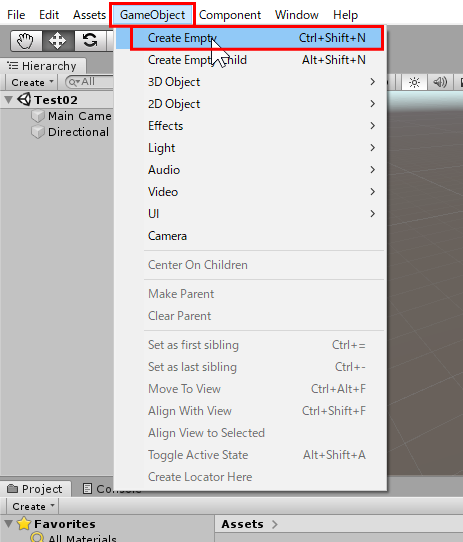The image size is (463, 542).
Task: Toggle scene audio speaker icon
Action: coord(440,83)
